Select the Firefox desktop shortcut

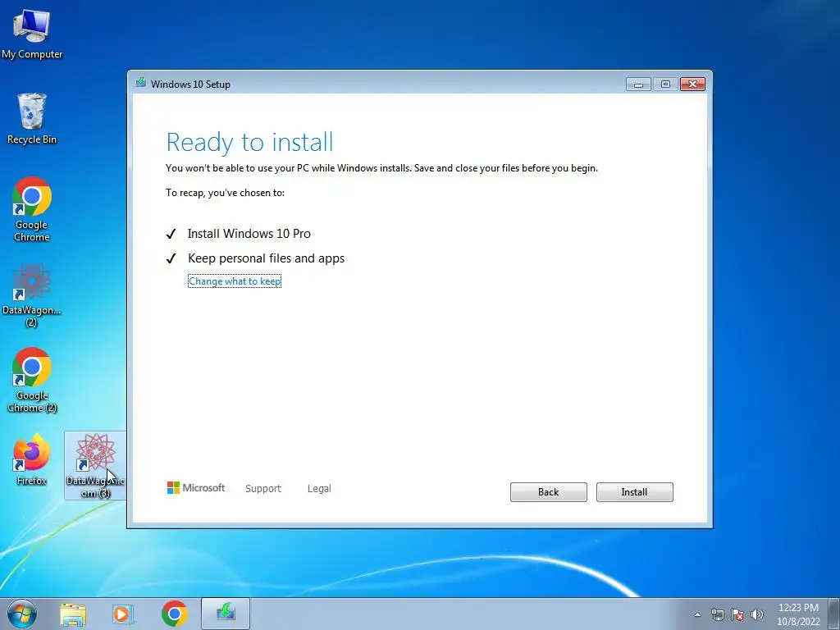32,459
